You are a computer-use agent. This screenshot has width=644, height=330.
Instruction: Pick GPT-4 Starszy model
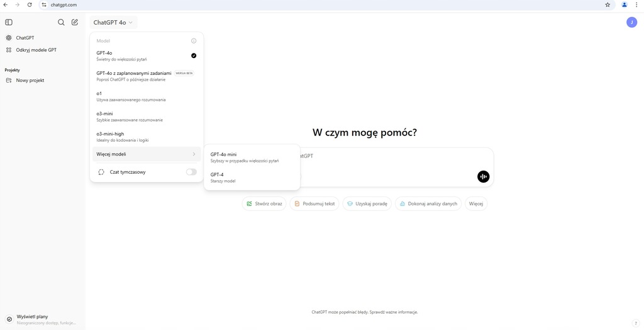point(252,178)
